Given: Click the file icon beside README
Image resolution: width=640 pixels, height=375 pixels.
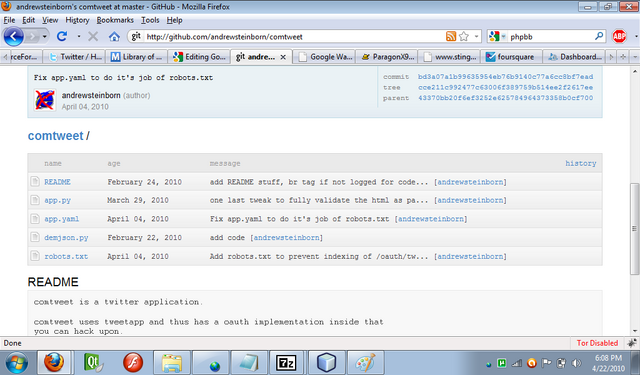Looking at the screenshot, I should coord(35,181).
